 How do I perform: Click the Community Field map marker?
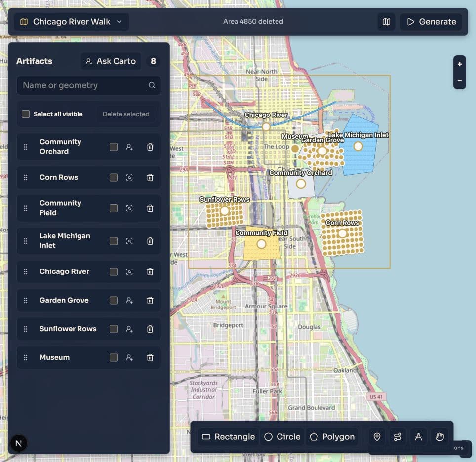coord(261,244)
